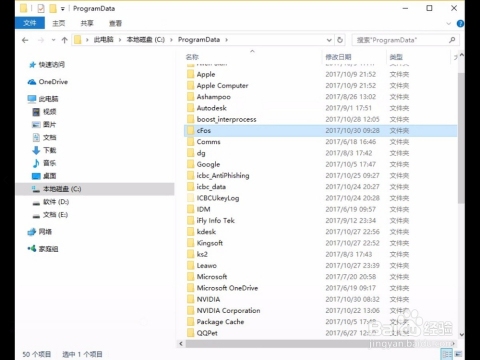Refresh the current folder view
This screenshot has width=480, height=360.
(340, 40)
